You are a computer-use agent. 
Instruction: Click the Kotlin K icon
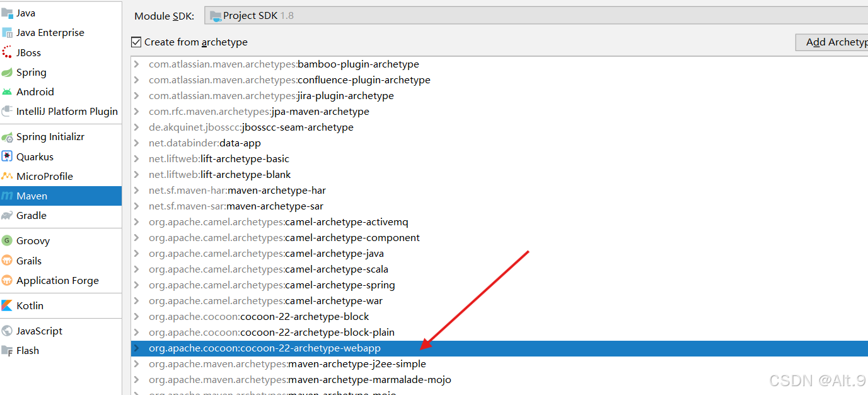tap(7, 306)
